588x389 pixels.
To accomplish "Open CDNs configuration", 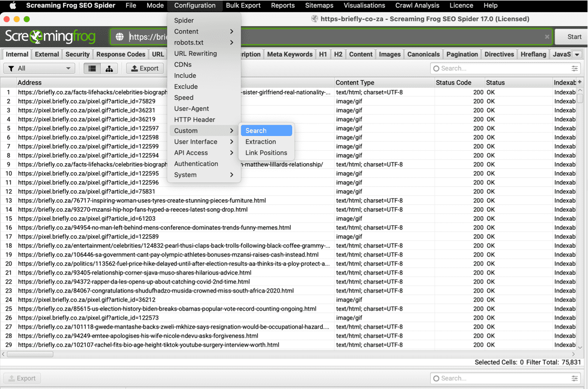I will (204, 64).
